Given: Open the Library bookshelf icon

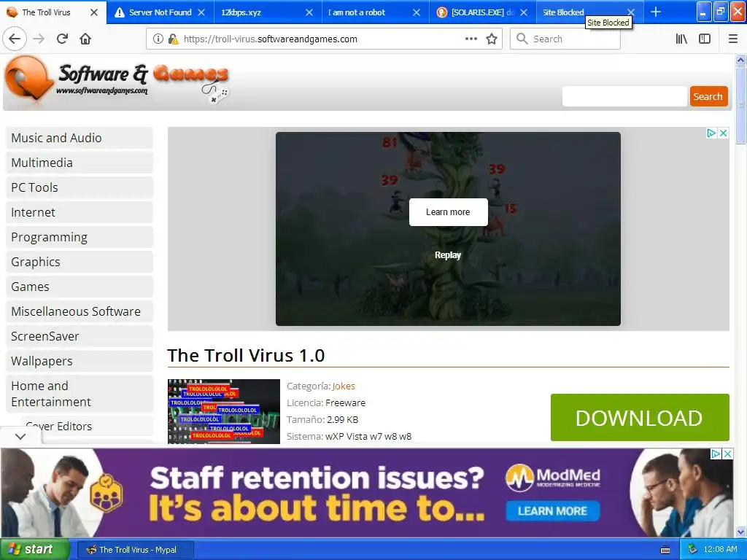Looking at the screenshot, I should tap(681, 39).
